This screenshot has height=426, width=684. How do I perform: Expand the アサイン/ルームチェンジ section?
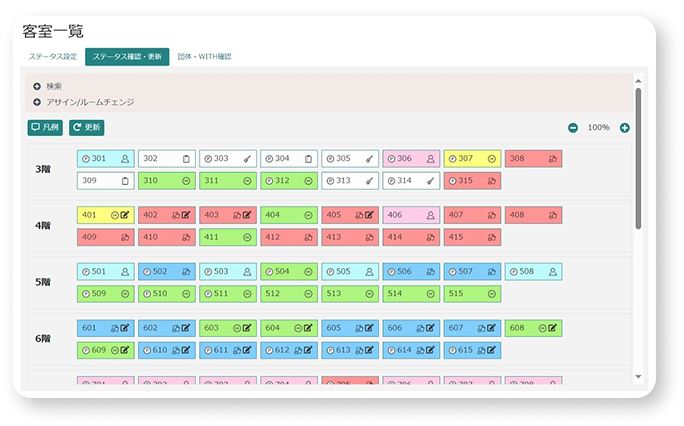(x=37, y=102)
